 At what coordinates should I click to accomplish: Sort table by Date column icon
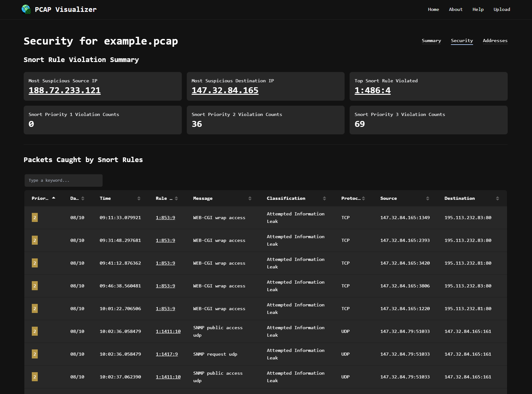83,198
